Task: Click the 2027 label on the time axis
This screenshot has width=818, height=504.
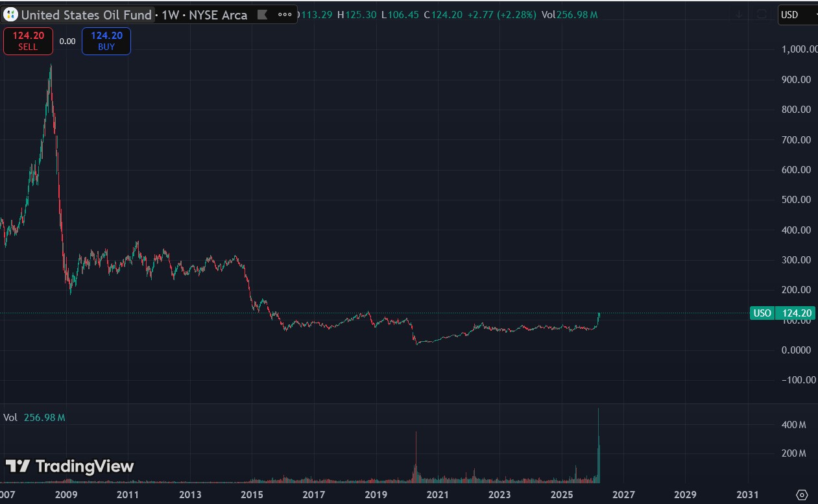Action: click(624, 494)
